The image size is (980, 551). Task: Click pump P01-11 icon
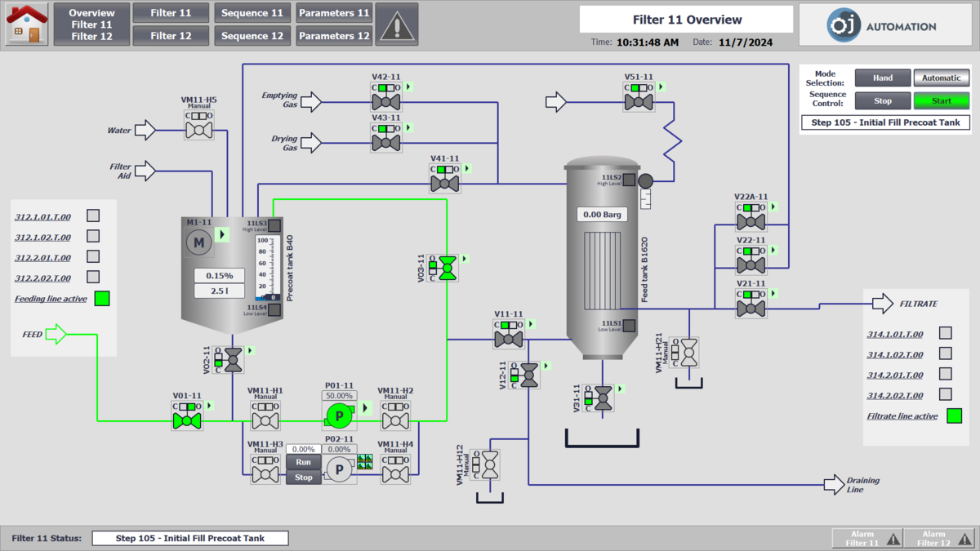point(339,416)
